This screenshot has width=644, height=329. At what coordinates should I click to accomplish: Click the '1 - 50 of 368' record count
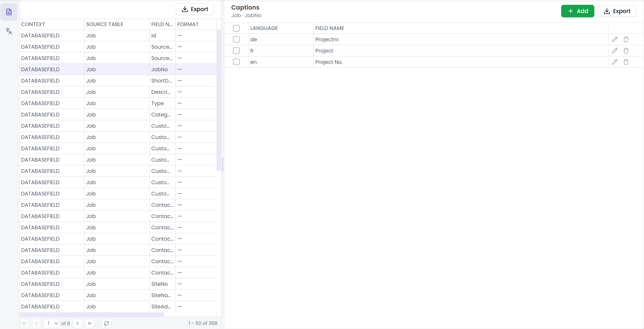coord(203,323)
